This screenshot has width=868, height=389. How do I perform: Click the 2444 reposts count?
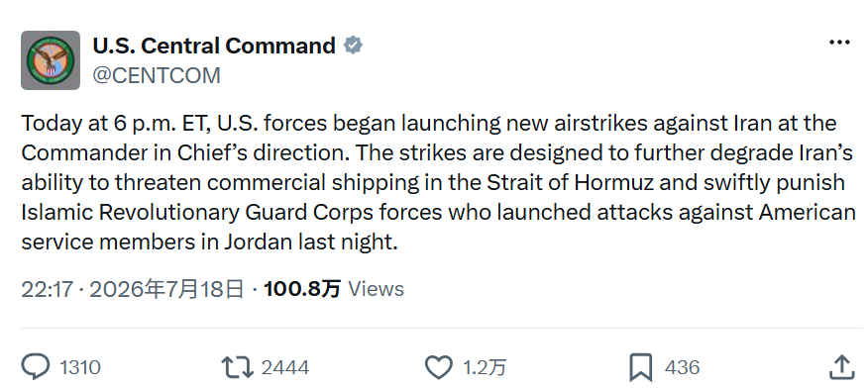(x=285, y=367)
